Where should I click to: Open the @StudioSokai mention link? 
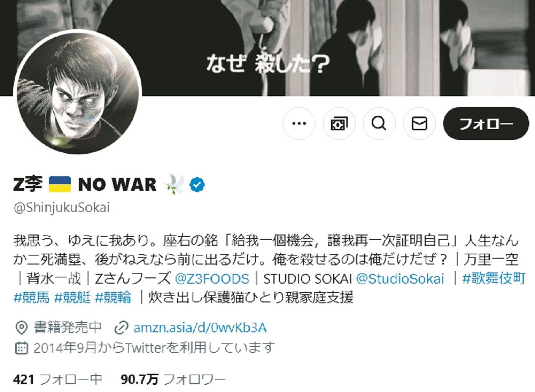[x=400, y=279]
